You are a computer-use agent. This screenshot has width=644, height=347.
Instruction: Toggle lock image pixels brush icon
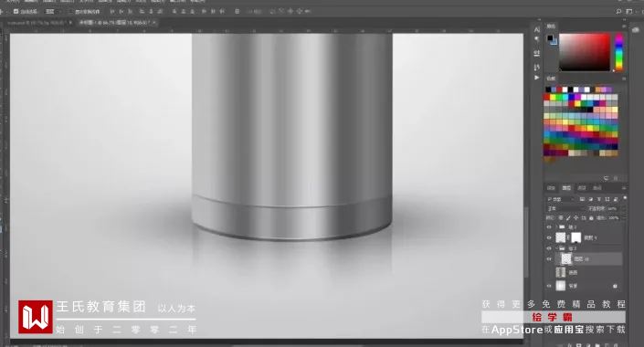tap(568, 217)
